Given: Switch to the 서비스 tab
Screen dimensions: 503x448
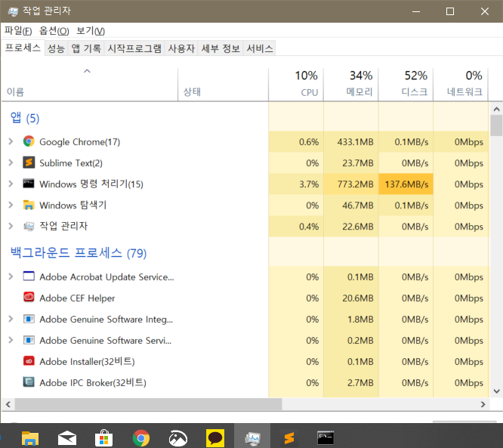Looking at the screenshot, I should [260, 48].
